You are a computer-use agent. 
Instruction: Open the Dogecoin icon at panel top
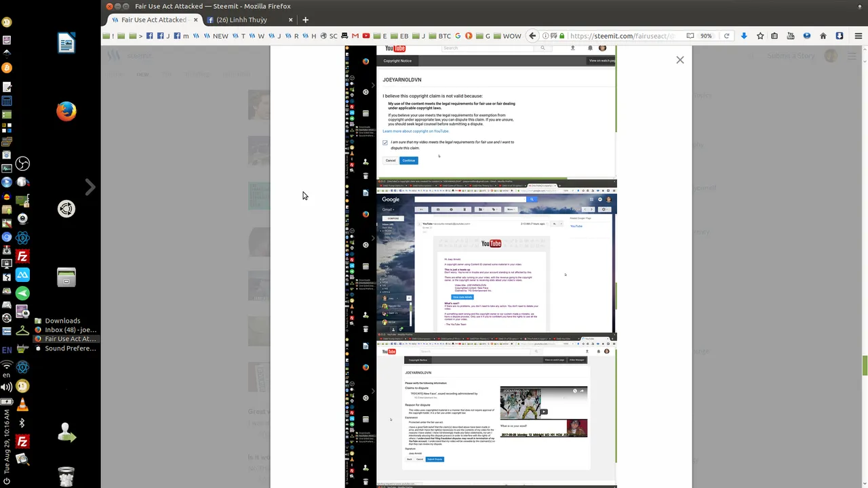7,22
